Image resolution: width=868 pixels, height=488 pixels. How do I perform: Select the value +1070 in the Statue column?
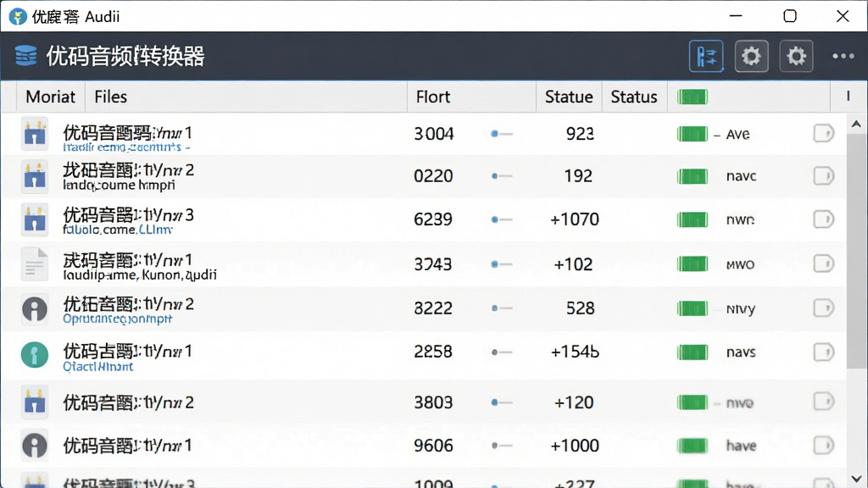tap(575, 219)
